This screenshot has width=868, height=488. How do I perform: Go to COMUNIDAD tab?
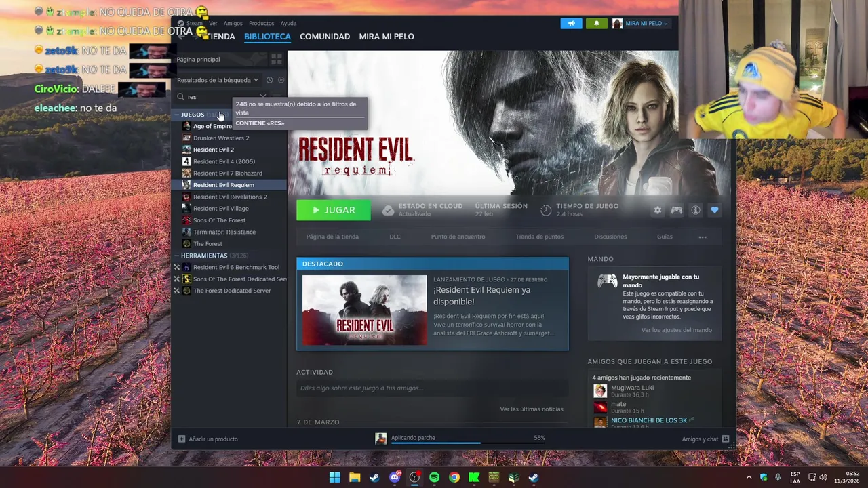[325, 37]
